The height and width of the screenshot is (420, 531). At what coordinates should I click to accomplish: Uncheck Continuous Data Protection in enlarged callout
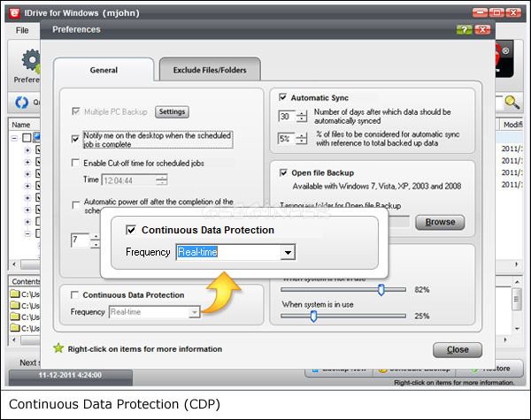pos(131,230)
